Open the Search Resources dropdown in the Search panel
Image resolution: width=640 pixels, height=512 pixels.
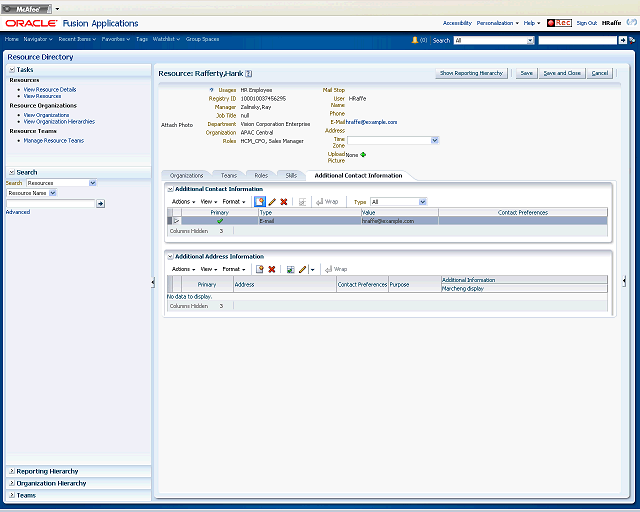point(93,183)
